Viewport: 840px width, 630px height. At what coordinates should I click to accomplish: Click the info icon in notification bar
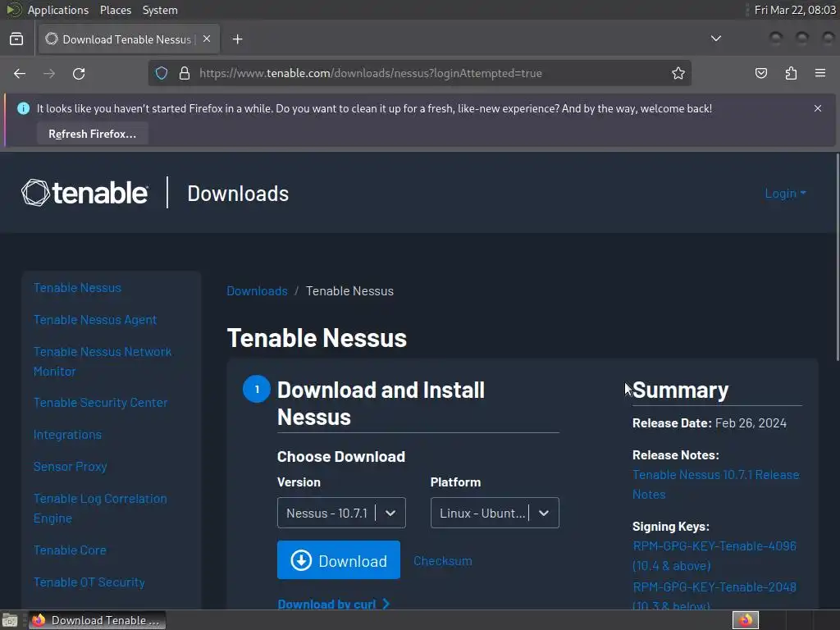[23, 108]
